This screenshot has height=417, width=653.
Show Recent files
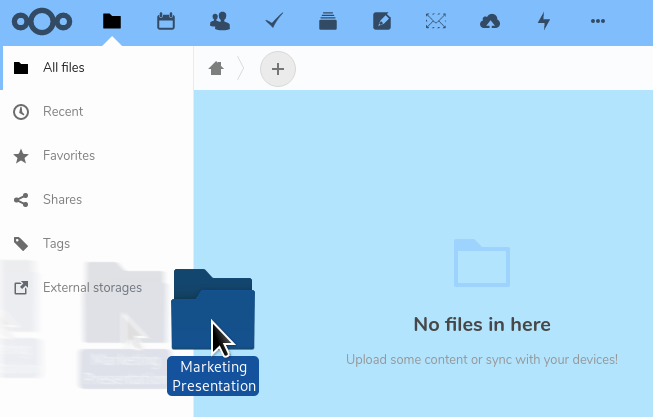coord(62,112)
